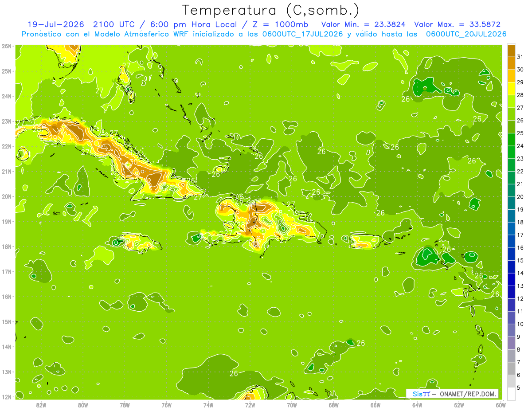The image size is (532, 411).
Task: Click the 25N latitude label
Action: coord(6,71)
